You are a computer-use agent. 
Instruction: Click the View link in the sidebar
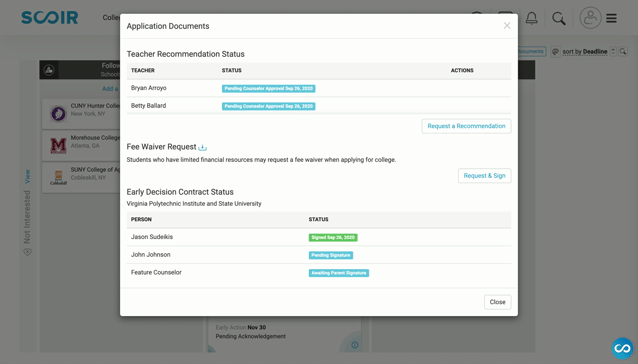pos(27,176)
